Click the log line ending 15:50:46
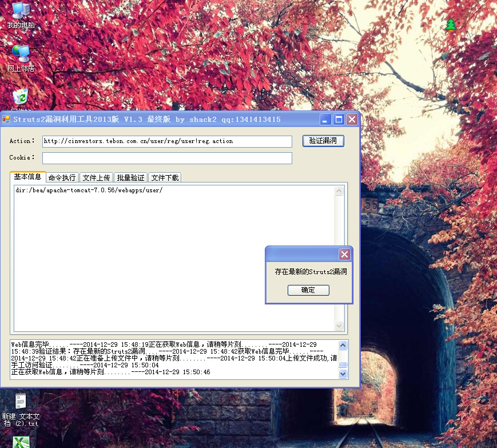 coord(110,372)
